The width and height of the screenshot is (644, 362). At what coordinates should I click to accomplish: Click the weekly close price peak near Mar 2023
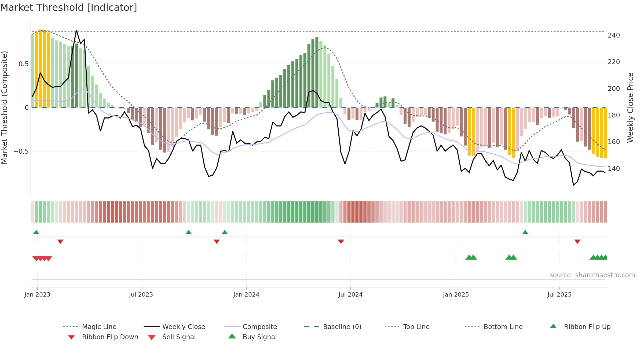click(76, 31)
